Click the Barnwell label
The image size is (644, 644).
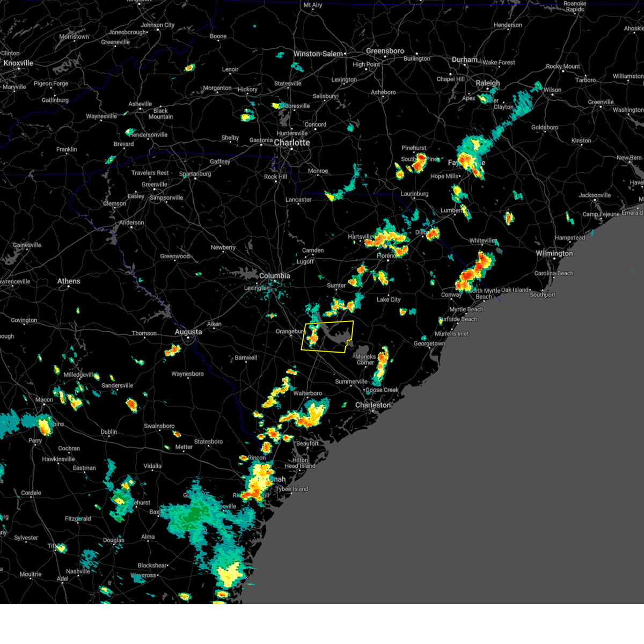pos(246,358)
